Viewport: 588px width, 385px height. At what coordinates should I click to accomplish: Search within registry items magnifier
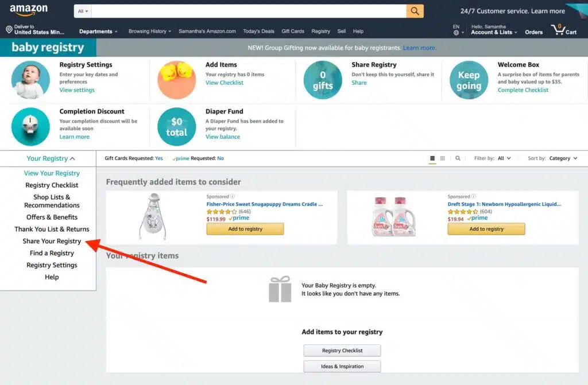pos(458,158)
